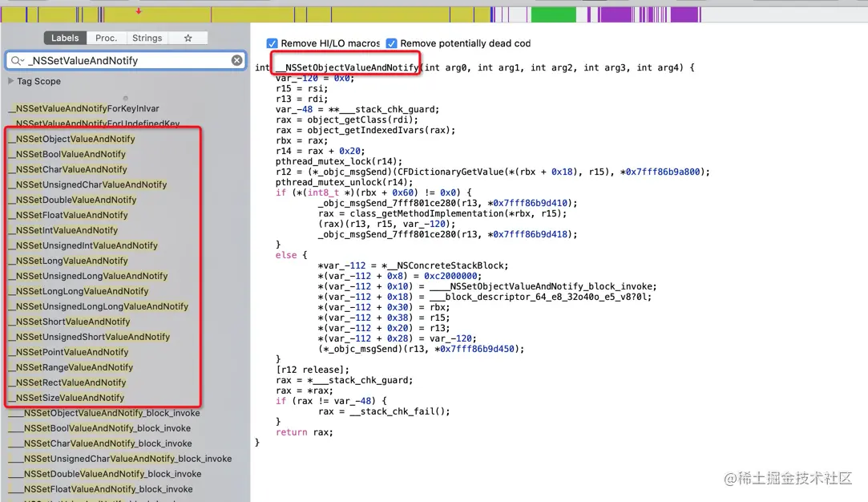Switch to the Labels tab
Viewport: 868px width, 502px height.
65,38
